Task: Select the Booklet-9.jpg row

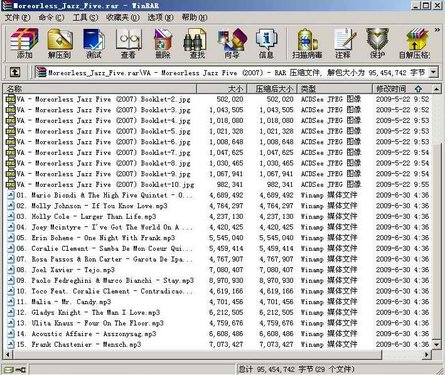Action: pyautogui.click(x=218, y=174)
